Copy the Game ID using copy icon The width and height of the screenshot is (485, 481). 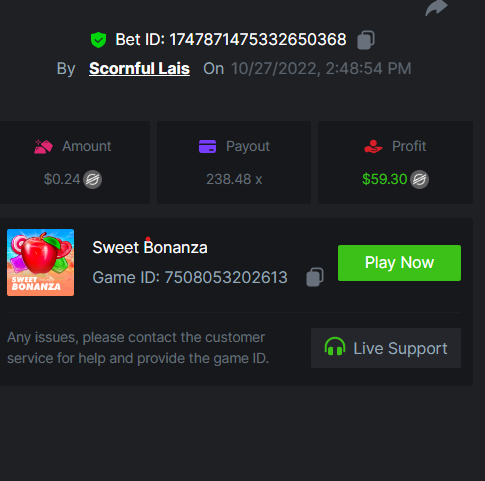[315, 277]
